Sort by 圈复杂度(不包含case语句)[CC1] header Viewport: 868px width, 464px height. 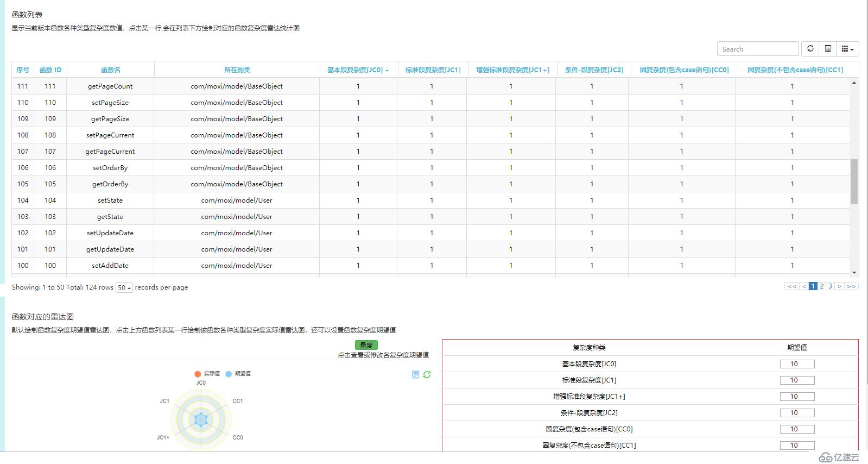(795, 70)
